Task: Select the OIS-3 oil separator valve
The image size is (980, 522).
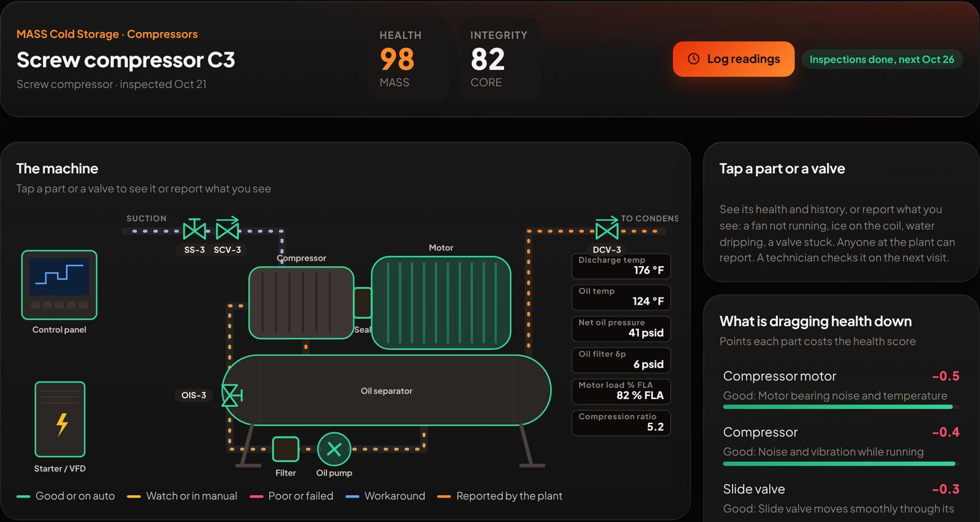Action: click(x=231, y=395)
